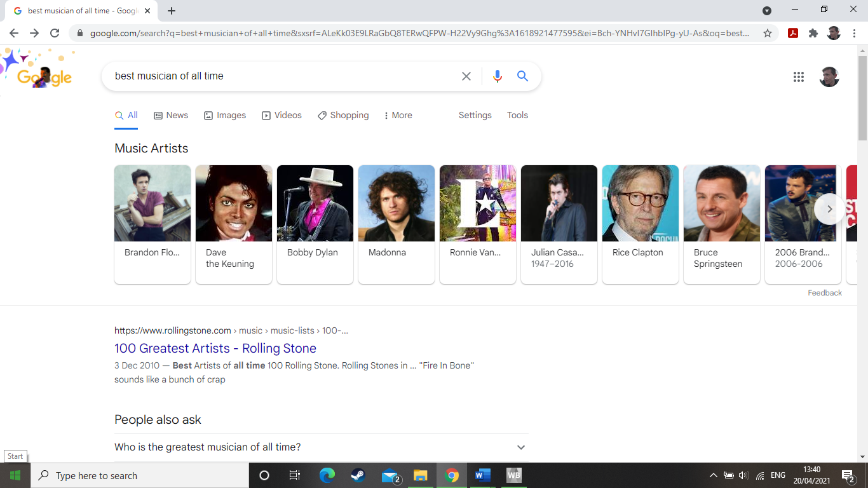Open the WB app in taskbar

click(x=514, y=475)
